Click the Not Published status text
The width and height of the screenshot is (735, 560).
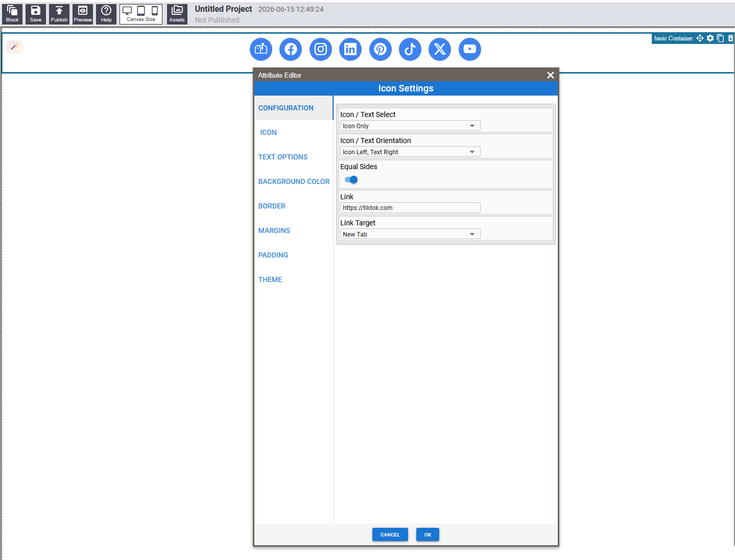(217, 20)
